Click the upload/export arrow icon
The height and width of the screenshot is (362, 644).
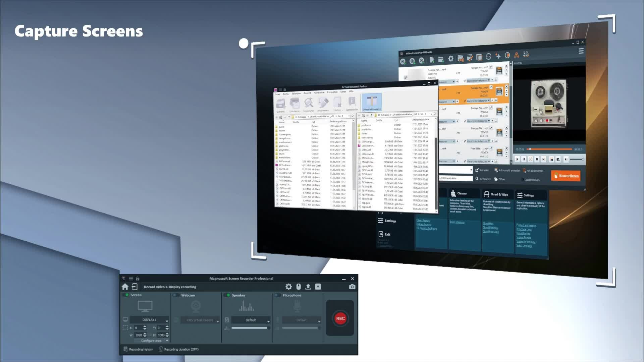308,287
